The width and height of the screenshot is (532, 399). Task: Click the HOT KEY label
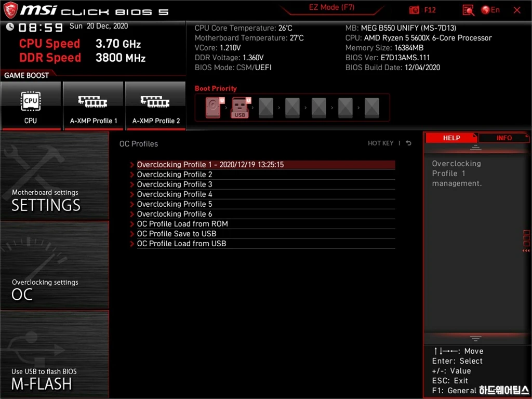click(381, 143)
